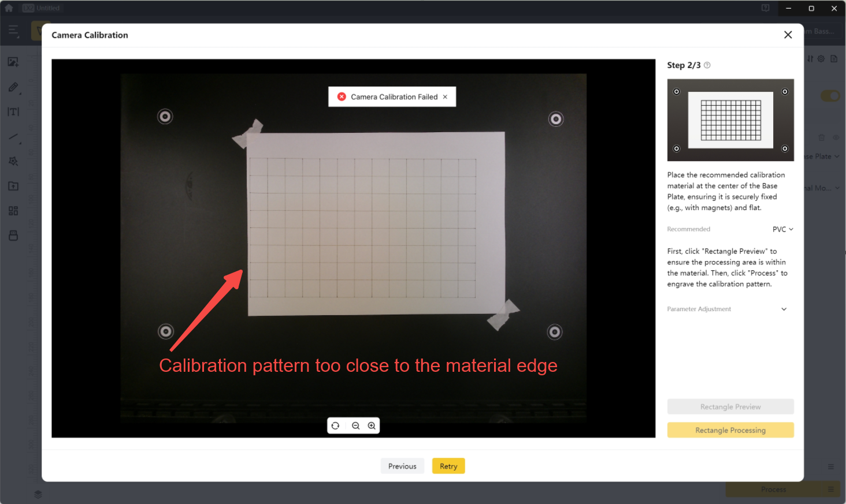Retry the camera calibration
The image size is (846, 504).
(x=448, y=466)
